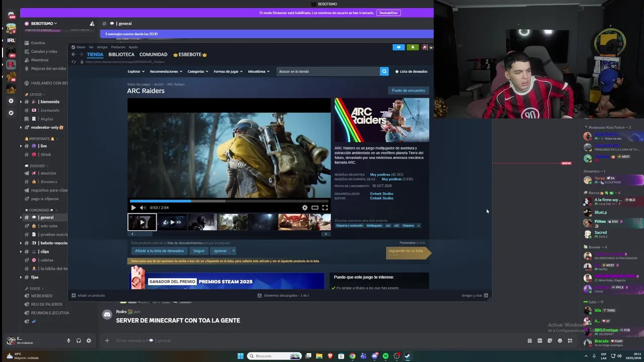Click the Deshabilitar Streamer mode button
Image resolution: width=644 pixels, height=362 pixels.
[388, 13]
